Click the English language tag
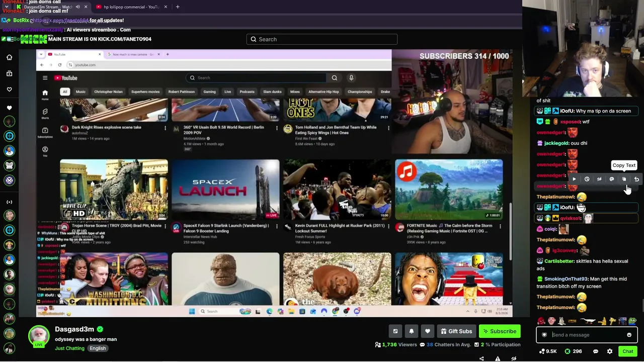 tap(98, 348)
